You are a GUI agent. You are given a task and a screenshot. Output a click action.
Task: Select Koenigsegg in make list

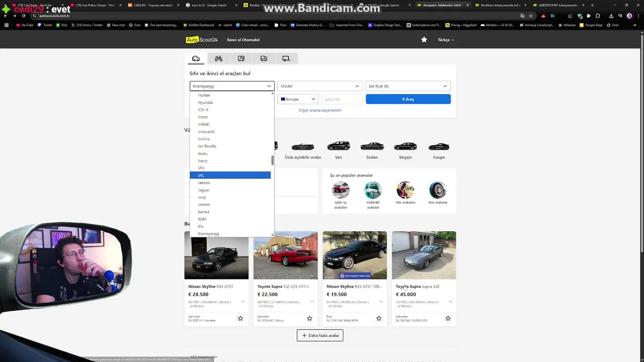pyautogui.click(x=230, y=234)
